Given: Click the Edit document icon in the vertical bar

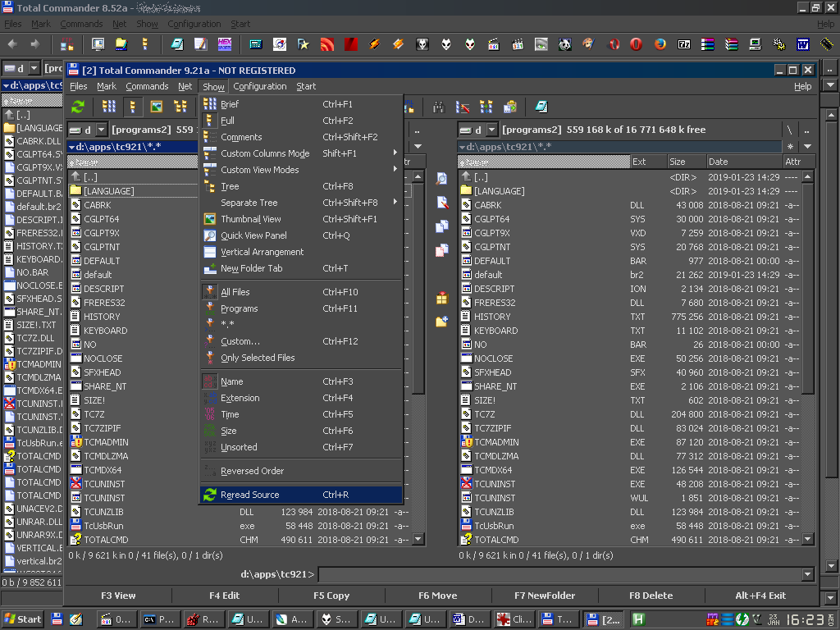Looking at the screenshot, I should [x=441, y=203].
